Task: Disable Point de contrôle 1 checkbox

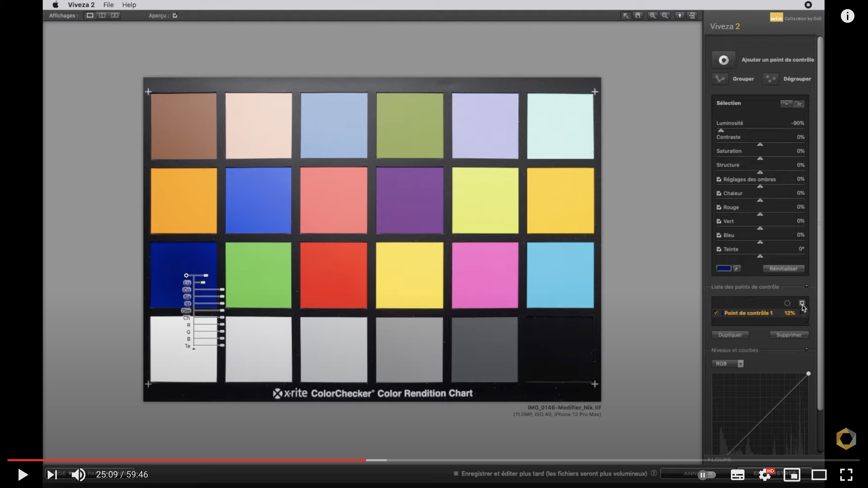Action: click(x=716, y=313)
